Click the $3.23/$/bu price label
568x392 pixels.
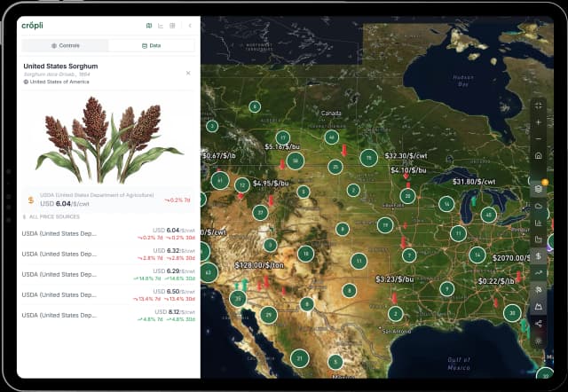point(394,279)
